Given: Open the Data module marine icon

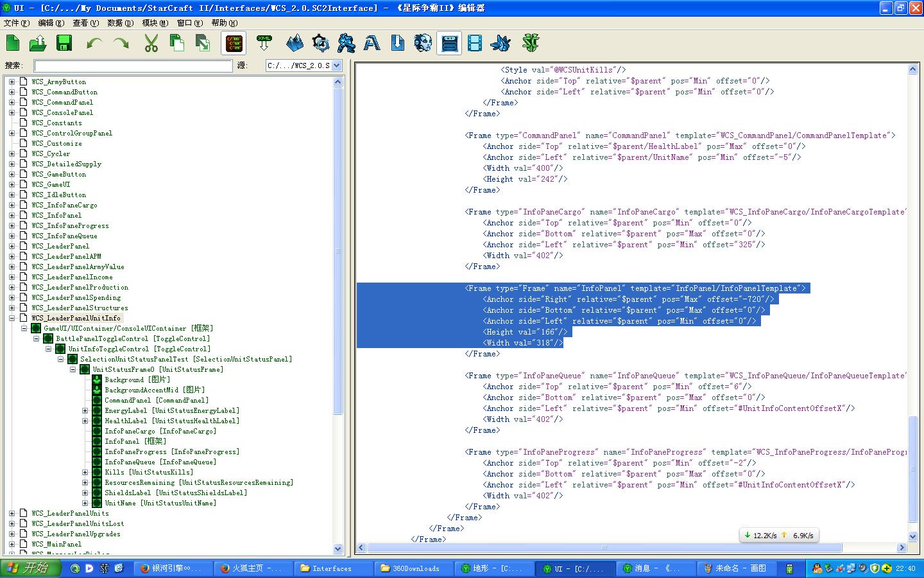Looking at the screenshot, I should coord(346,43).
